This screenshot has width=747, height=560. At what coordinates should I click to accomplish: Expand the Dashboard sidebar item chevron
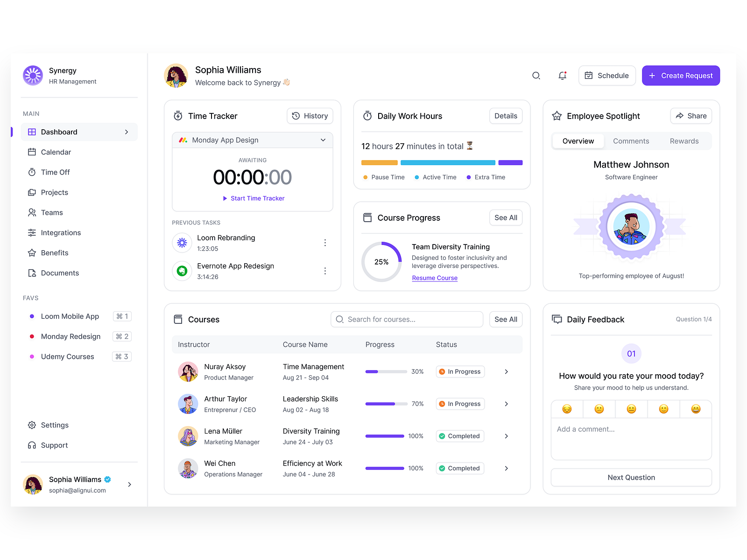pyautogui.click(x=127, y=132)
